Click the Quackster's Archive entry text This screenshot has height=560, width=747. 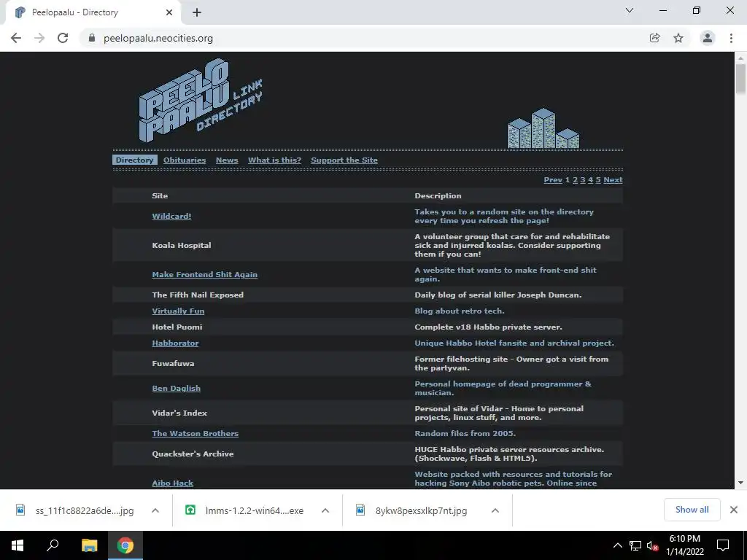193,454
